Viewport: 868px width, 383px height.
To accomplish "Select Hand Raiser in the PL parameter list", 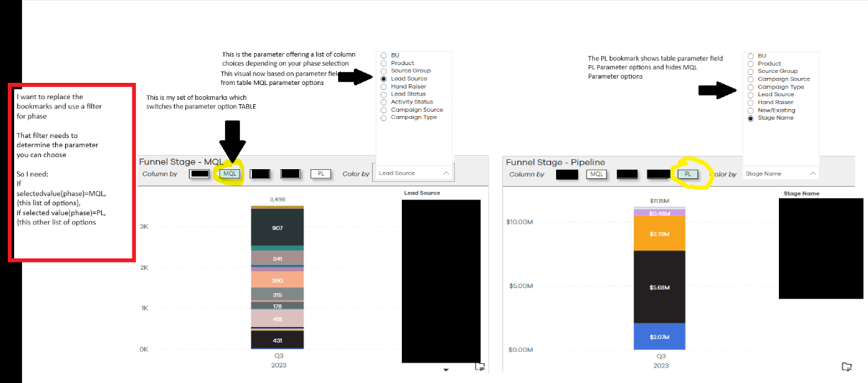I will point(751,103).
